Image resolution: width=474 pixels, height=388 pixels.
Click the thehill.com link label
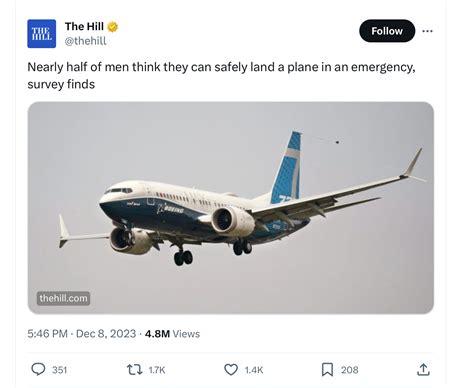pos(63,298)
